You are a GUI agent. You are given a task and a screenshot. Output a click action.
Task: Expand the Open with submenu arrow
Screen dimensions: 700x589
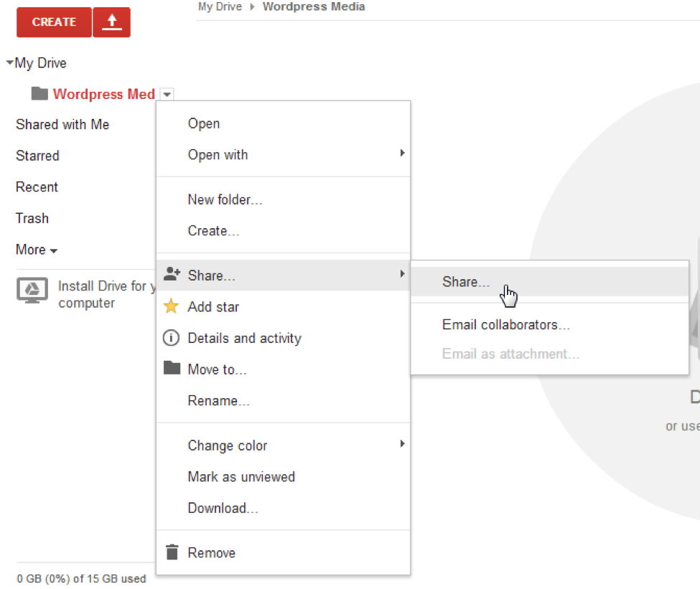pos(402,153)
